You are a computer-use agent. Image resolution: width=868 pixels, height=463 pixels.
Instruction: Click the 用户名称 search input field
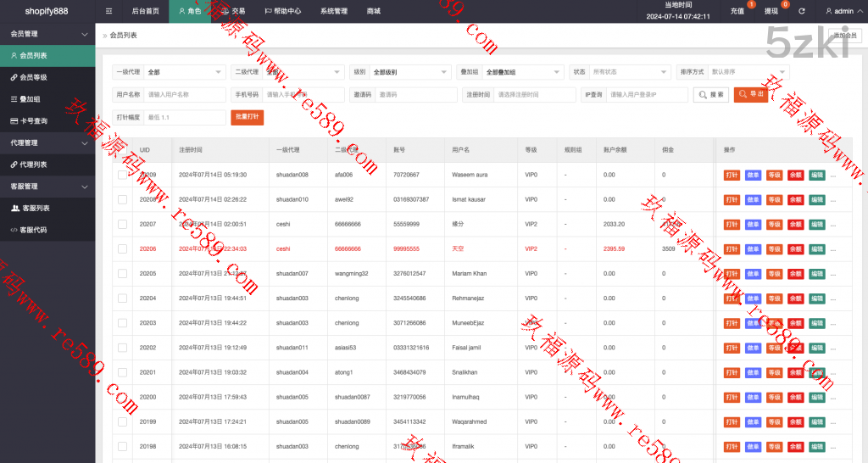[x=184, y=95]
